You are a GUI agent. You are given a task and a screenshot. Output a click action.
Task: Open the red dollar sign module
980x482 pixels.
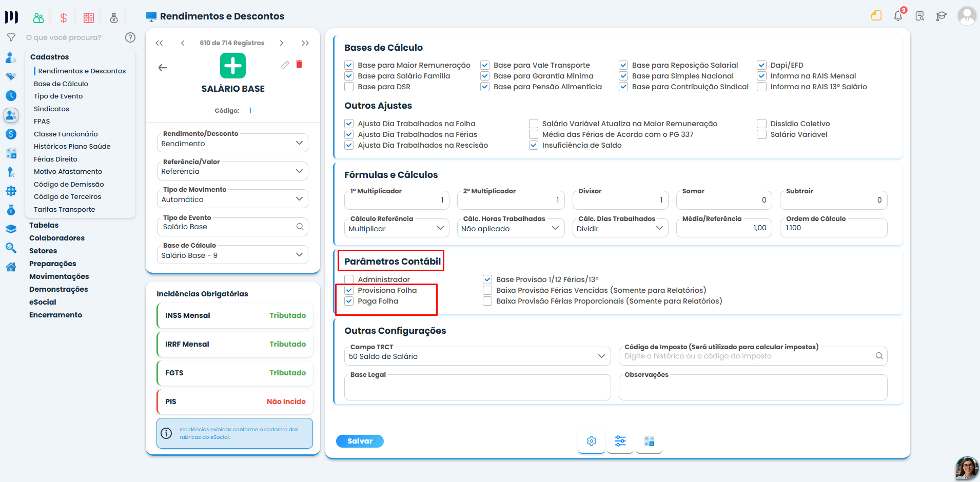click(64, 18)
